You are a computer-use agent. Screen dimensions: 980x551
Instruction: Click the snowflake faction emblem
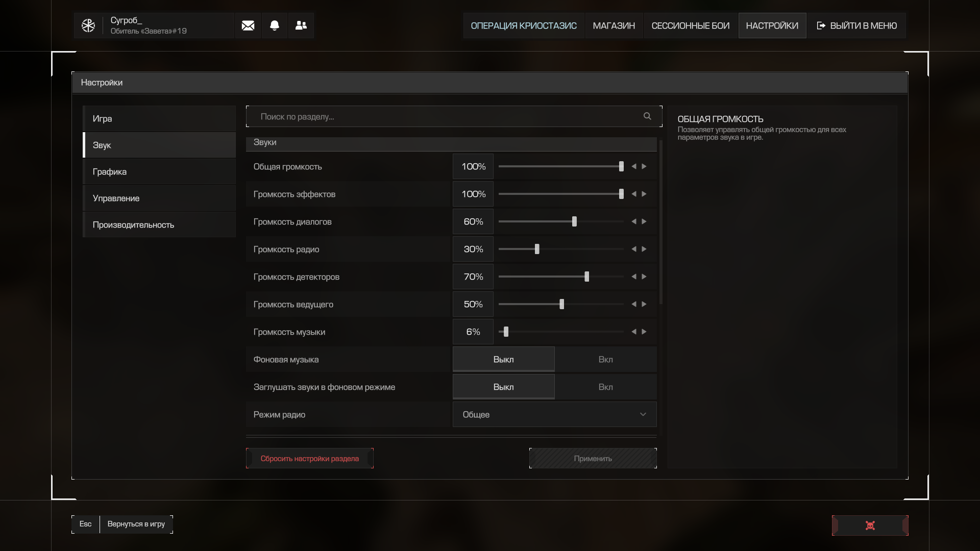88,26
